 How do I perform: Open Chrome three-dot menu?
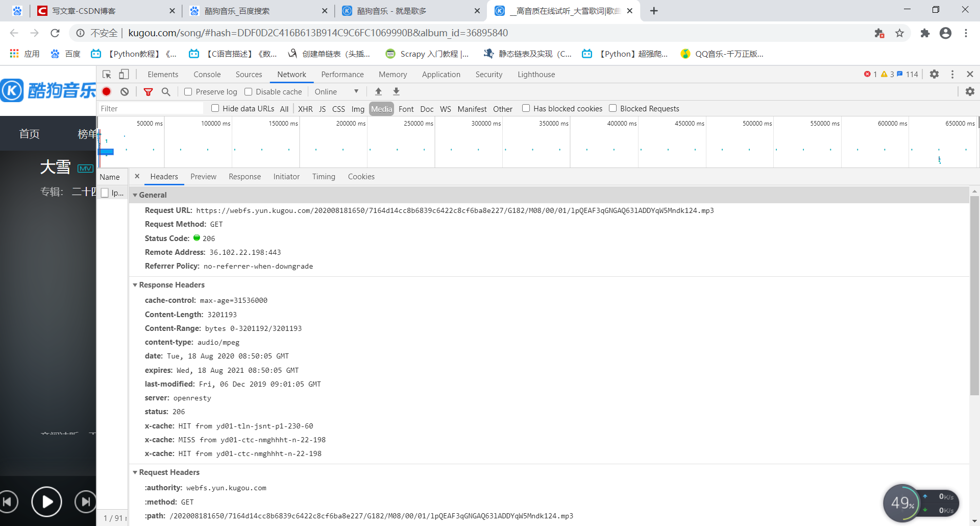[x=966, y=33]
